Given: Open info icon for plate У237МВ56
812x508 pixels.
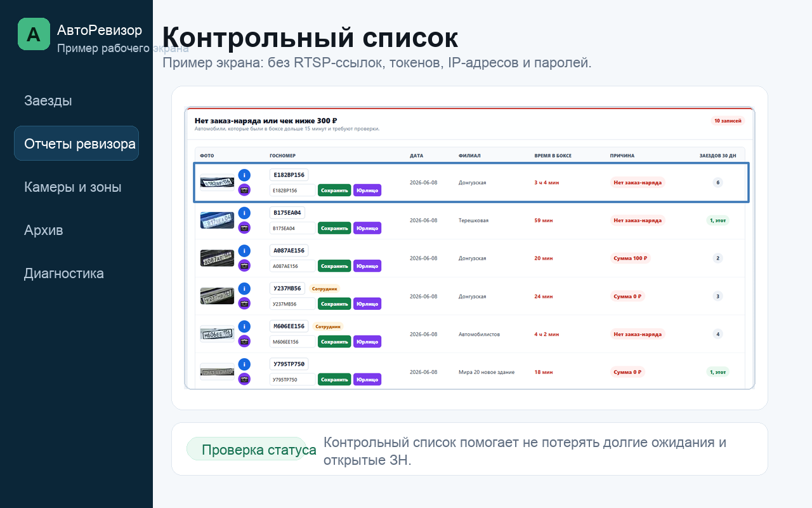Looking at the screenshot, I should coord(244,289).
